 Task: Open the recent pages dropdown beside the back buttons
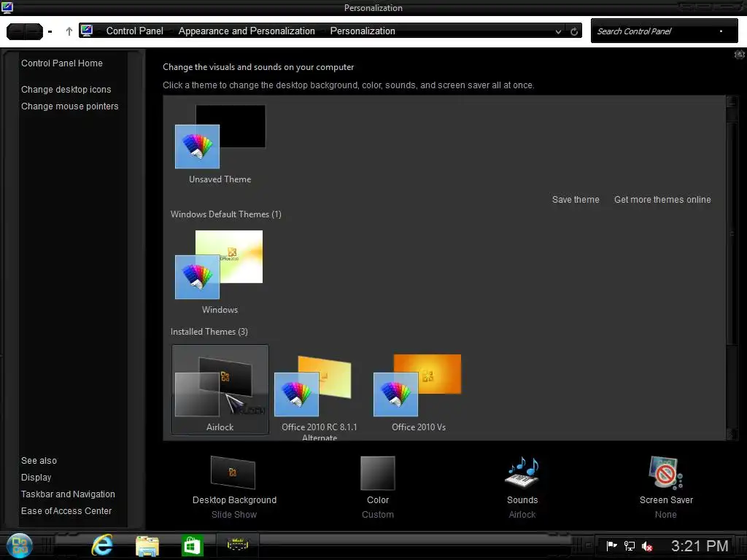point(50,32)
